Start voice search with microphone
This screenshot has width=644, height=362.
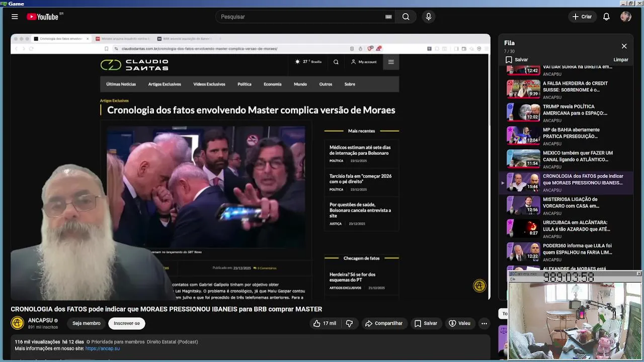tap(429, 17)
